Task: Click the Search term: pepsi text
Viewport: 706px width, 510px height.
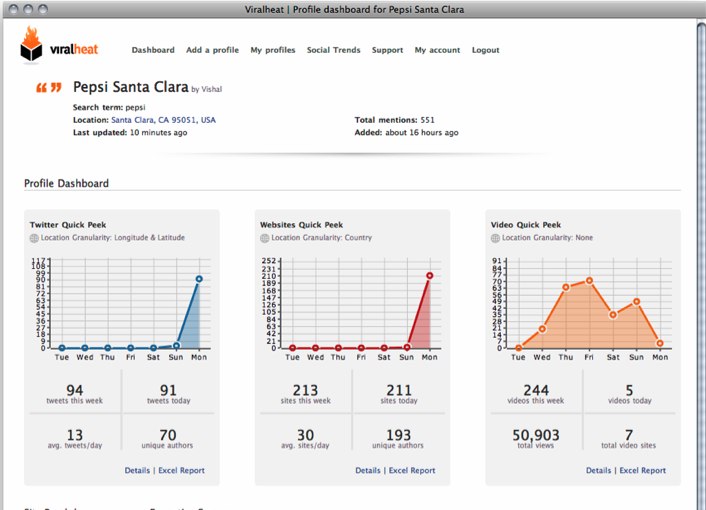Action: click(x=109, y=107)
